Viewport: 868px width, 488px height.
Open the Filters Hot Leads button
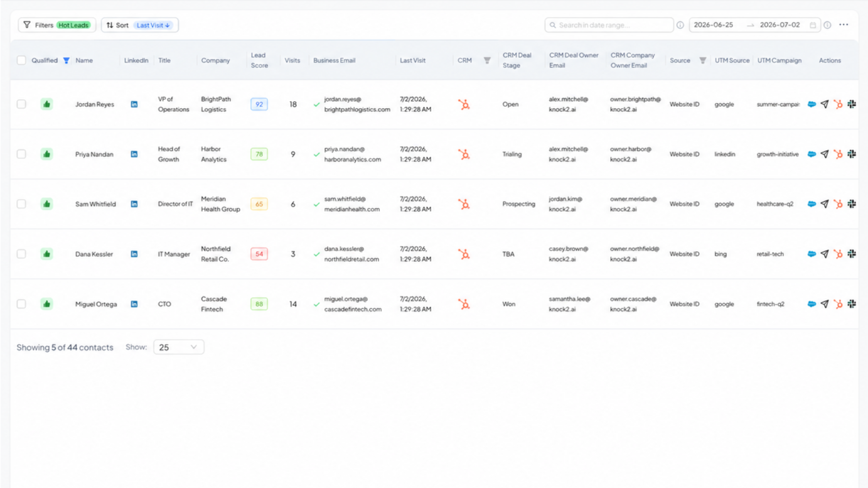click(57, 25)
